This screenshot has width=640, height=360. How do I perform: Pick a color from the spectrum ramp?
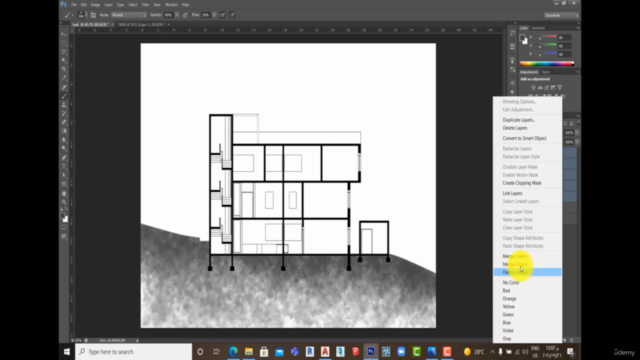point(547,63)
